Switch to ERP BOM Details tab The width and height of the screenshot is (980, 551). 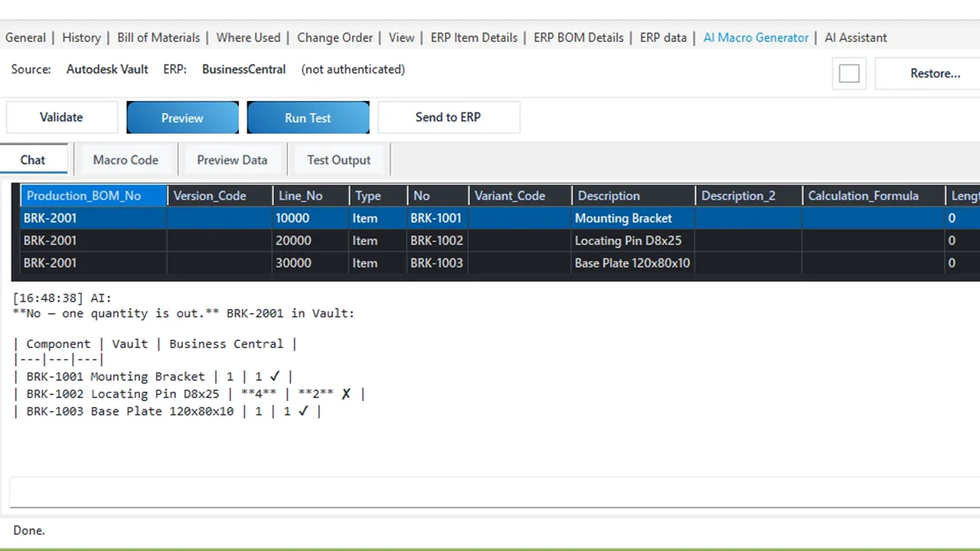[579, 37]
